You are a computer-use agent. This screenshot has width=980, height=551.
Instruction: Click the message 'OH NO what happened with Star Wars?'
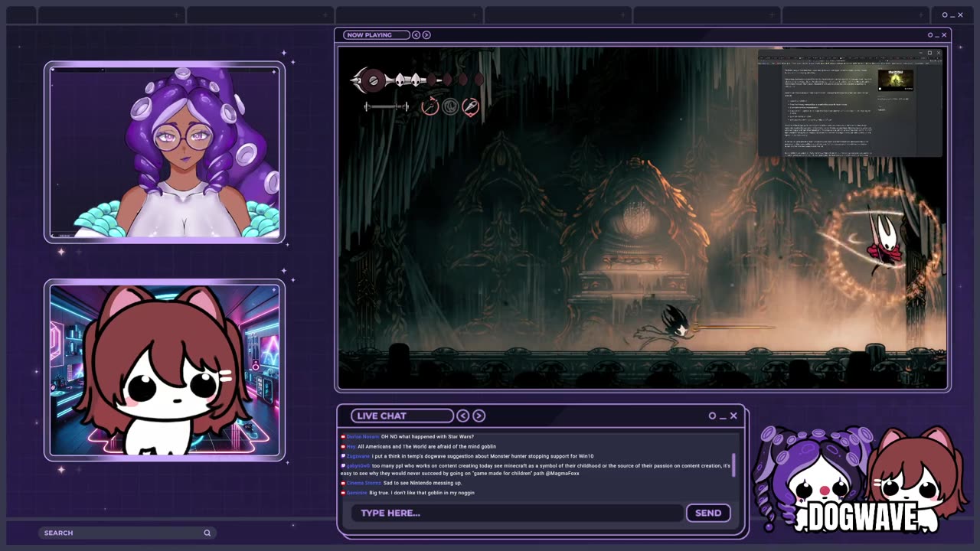(427, 436)
